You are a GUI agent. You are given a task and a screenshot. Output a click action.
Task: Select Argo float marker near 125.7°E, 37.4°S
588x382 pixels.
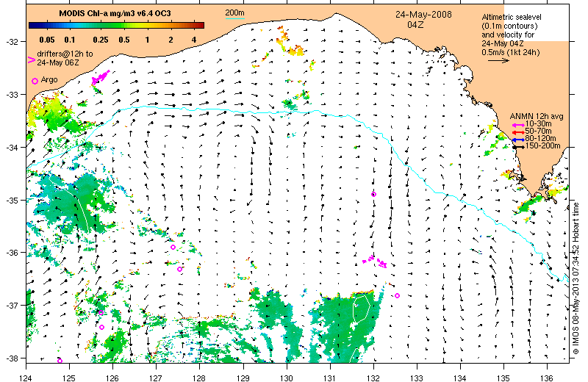[x=101, y=327]
